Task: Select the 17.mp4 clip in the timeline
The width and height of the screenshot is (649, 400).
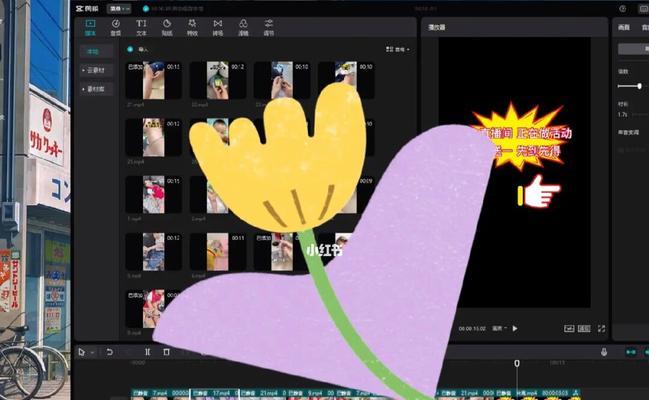Action: click(214, 394)
